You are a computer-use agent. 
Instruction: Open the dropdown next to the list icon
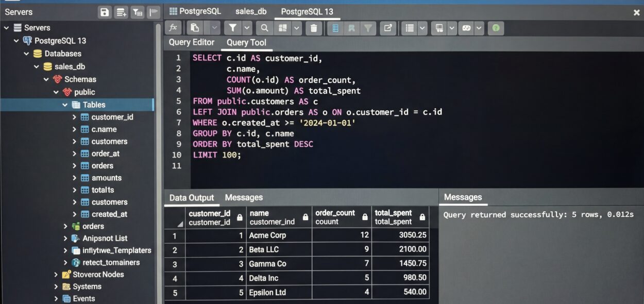point(422,28)
